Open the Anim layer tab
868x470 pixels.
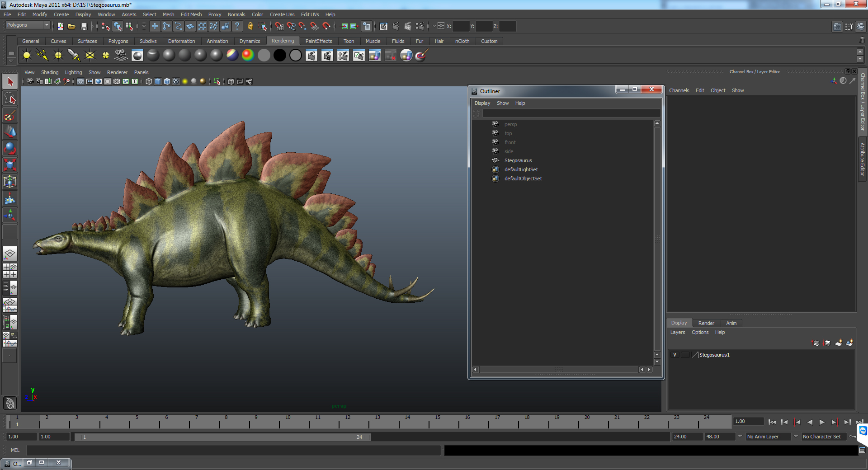pos(731,323)
